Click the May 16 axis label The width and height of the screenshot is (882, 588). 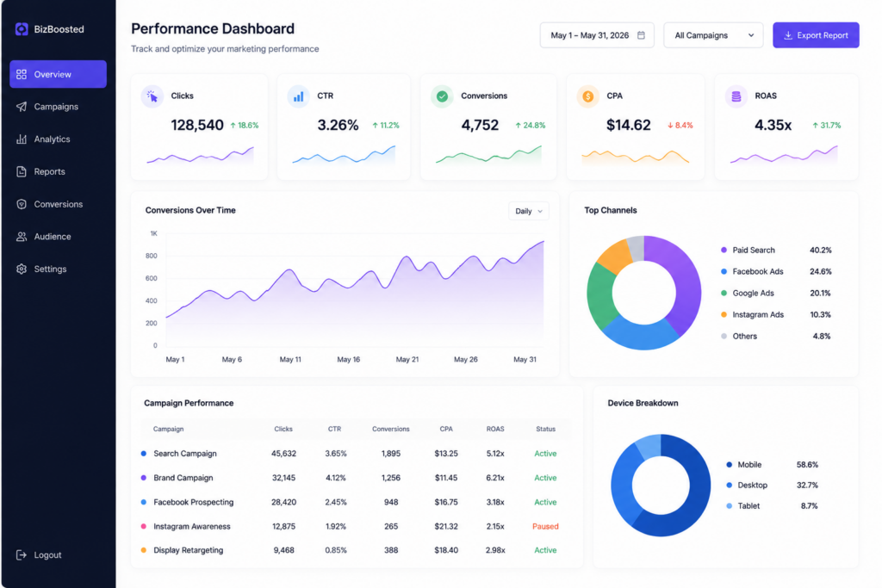click(348, 360)
